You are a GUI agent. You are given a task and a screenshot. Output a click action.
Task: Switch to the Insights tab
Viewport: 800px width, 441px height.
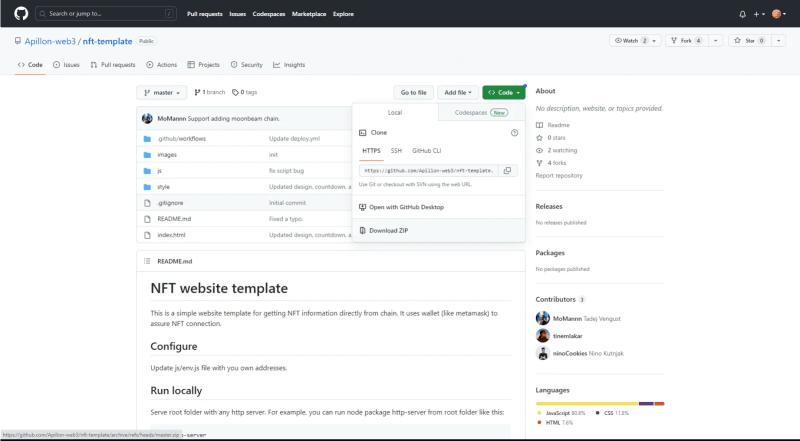(289, 65)
